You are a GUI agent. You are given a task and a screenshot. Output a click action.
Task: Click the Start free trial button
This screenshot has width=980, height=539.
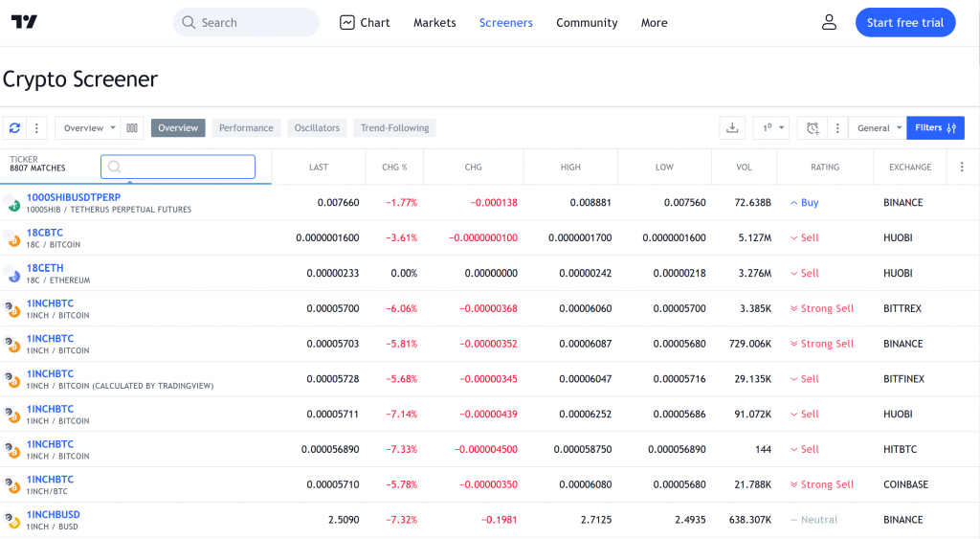[905, 23]
